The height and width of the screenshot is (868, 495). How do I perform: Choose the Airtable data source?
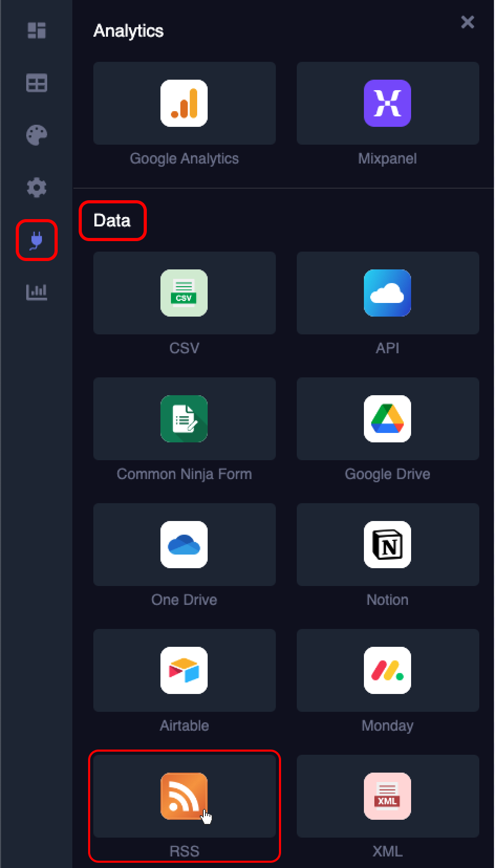[184, 670]
